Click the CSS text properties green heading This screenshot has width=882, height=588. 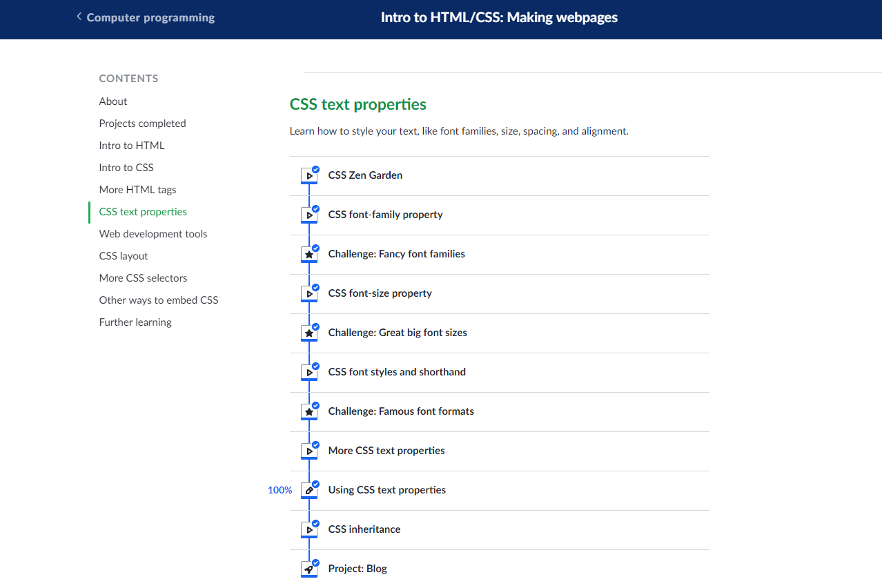[358, 104]
